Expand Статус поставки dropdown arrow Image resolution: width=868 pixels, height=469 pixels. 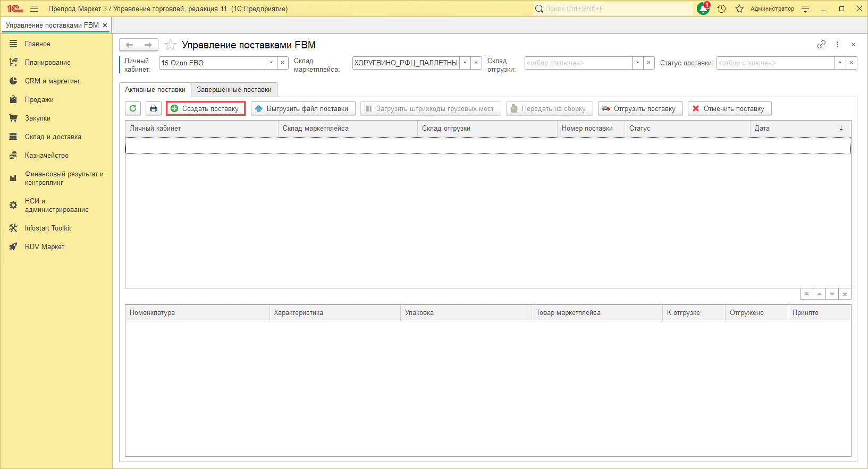pyautogui.click(x=840, y=63)
